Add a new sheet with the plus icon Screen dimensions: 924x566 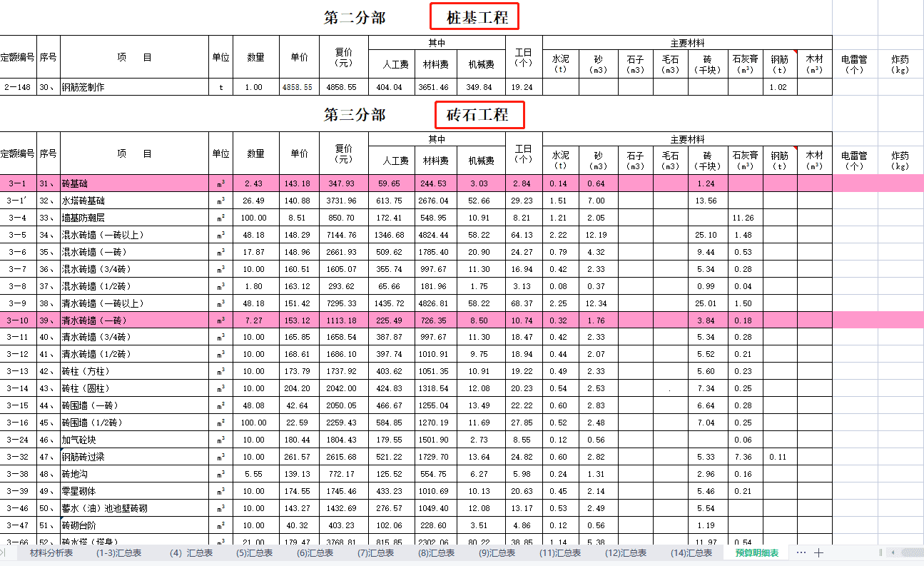[x=818, y=553]
